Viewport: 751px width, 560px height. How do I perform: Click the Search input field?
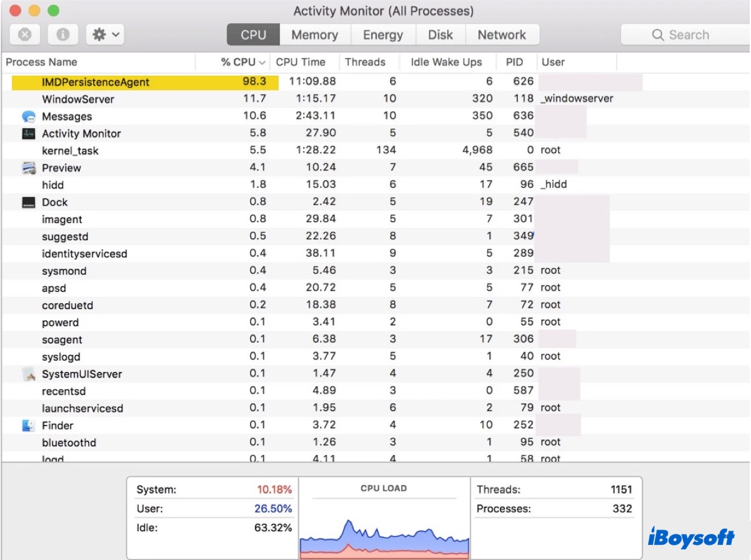tap(687, 35)
